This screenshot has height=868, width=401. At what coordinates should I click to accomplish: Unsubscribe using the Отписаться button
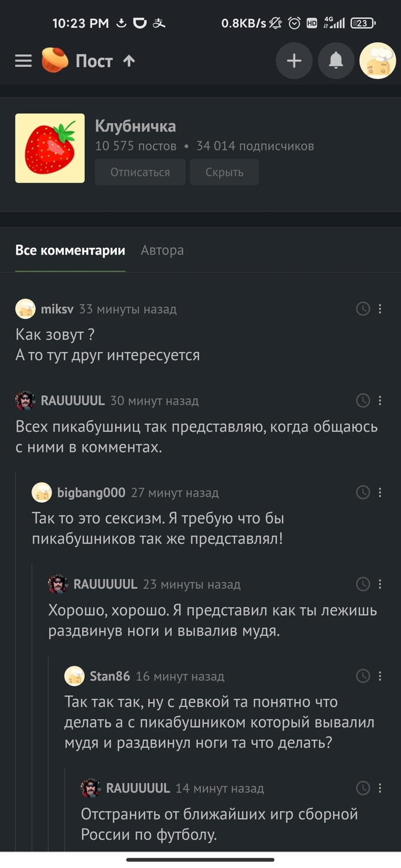[140, 172]
